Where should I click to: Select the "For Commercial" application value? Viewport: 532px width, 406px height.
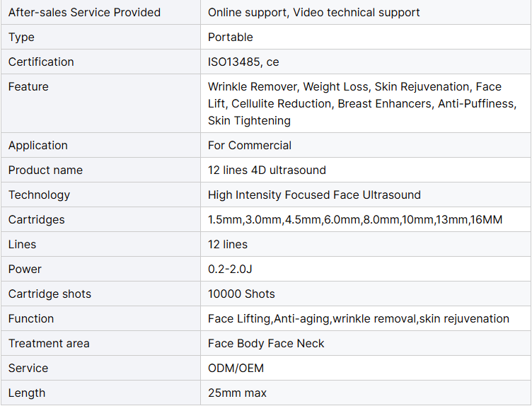249,145
